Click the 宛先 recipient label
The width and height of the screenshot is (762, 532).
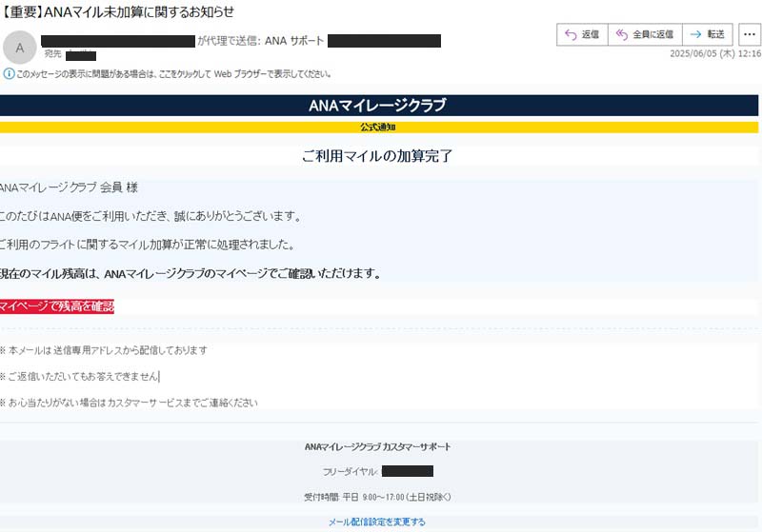[x=52, y=54]
